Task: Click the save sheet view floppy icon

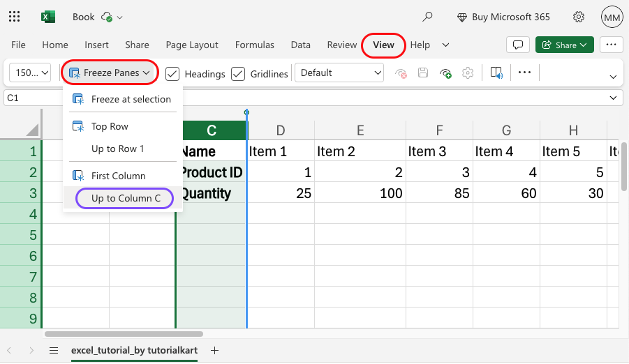Action: point(423,73)
